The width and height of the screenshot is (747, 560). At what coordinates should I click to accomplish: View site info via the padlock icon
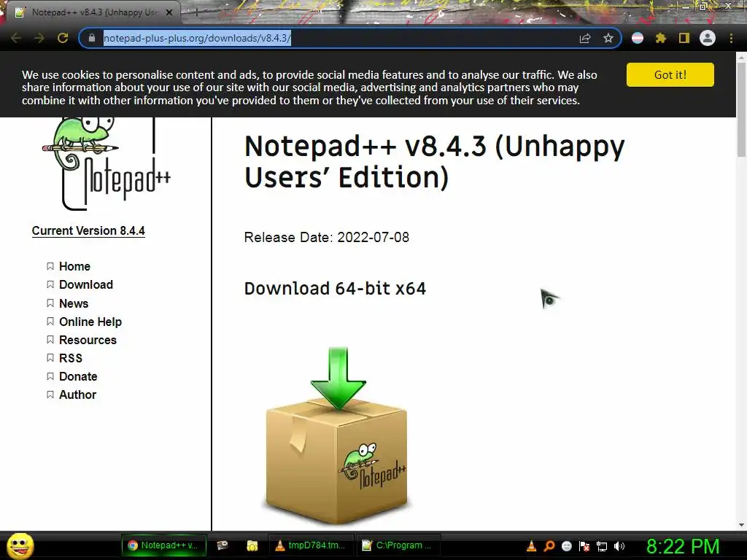point(92,38)
